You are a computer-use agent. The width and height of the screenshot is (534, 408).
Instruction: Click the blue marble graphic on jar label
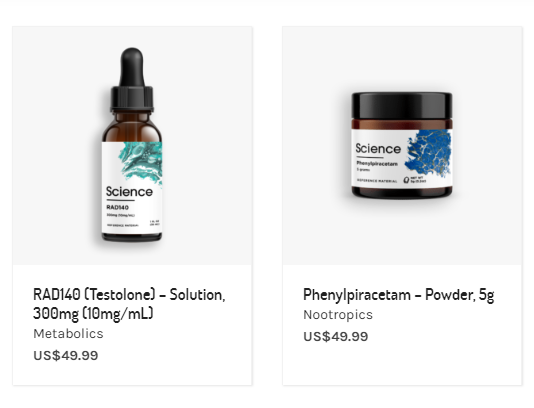(x=428, y=153)
